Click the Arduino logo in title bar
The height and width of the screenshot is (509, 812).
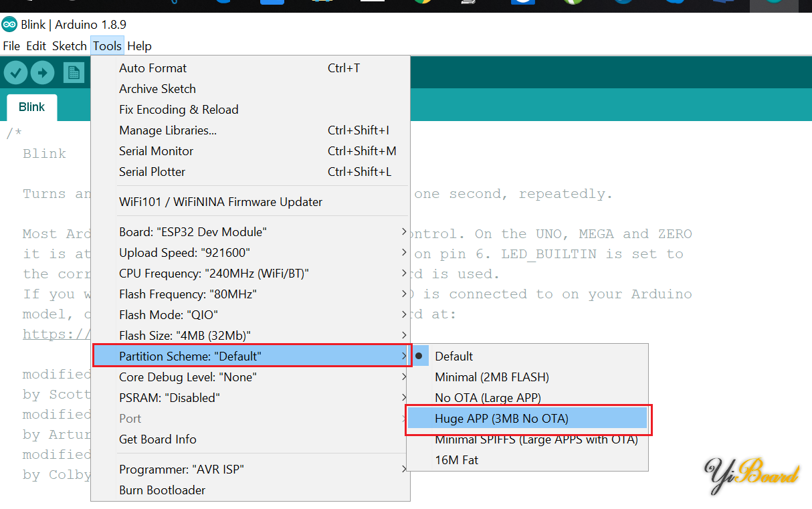click(9, 25)
